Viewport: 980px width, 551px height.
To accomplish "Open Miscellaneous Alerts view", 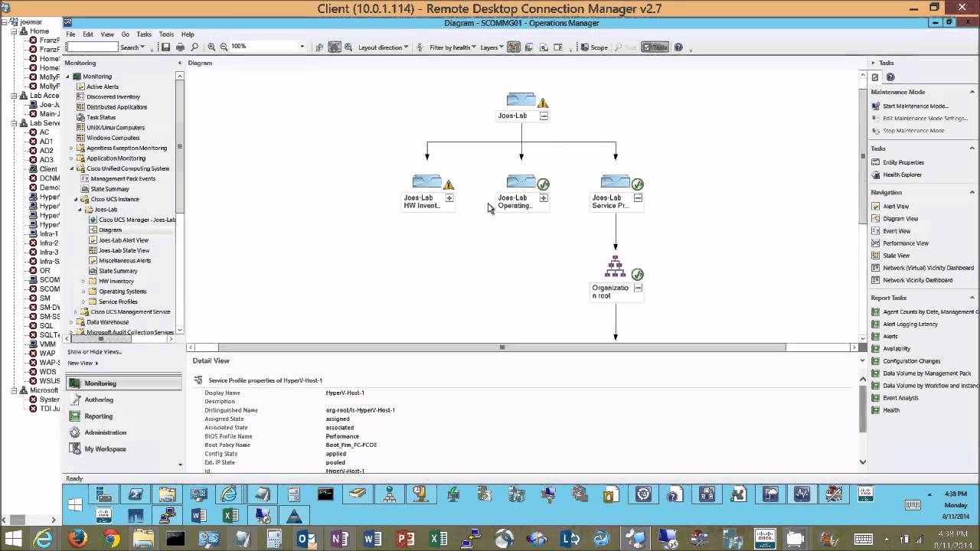I will 125,261.
